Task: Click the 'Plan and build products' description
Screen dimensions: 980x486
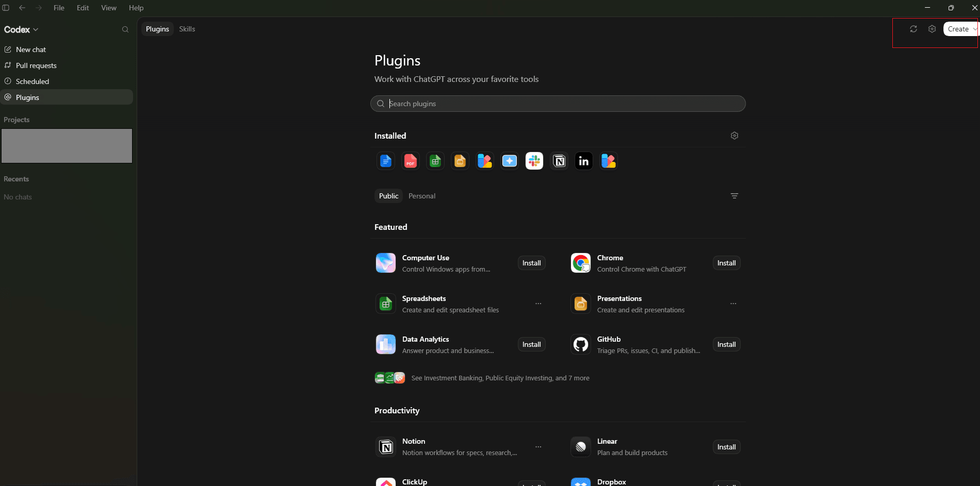Action: (632, 453)
